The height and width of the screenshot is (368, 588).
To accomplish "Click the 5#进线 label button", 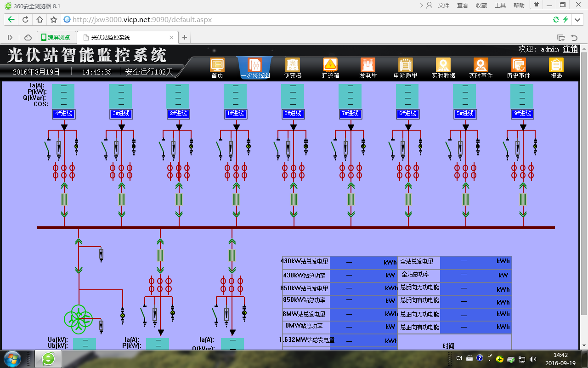I will click(x=466, y=114).
